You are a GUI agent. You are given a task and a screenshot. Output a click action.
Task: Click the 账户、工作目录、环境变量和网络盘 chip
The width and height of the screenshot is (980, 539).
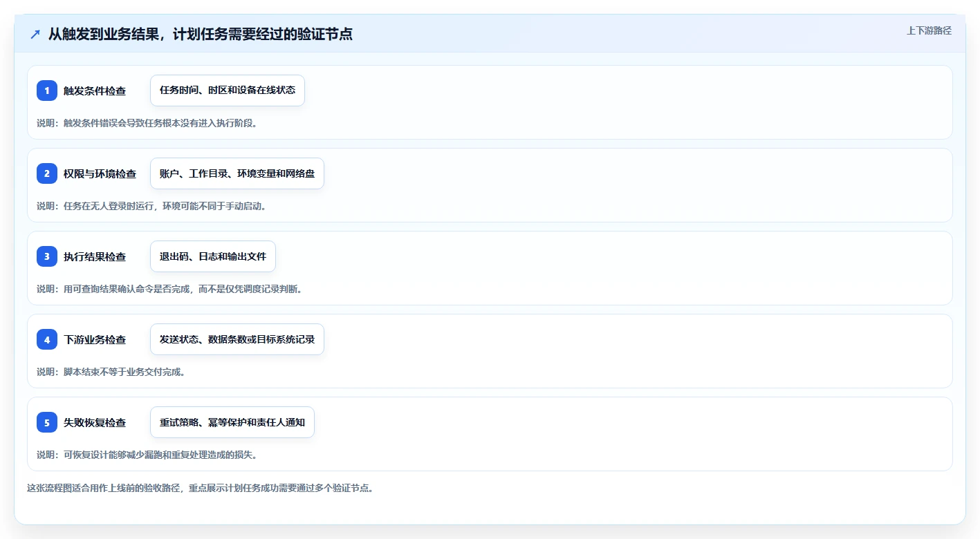tap(237, 173)
